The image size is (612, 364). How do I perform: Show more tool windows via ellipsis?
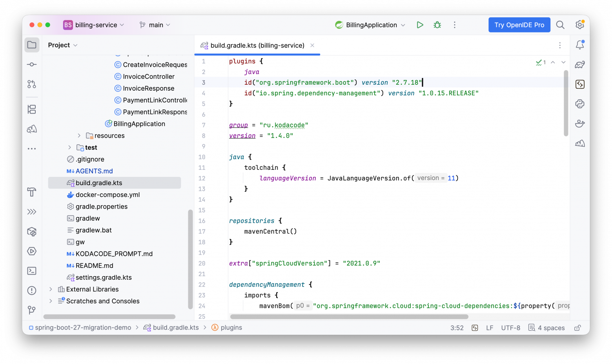point(32,149)
